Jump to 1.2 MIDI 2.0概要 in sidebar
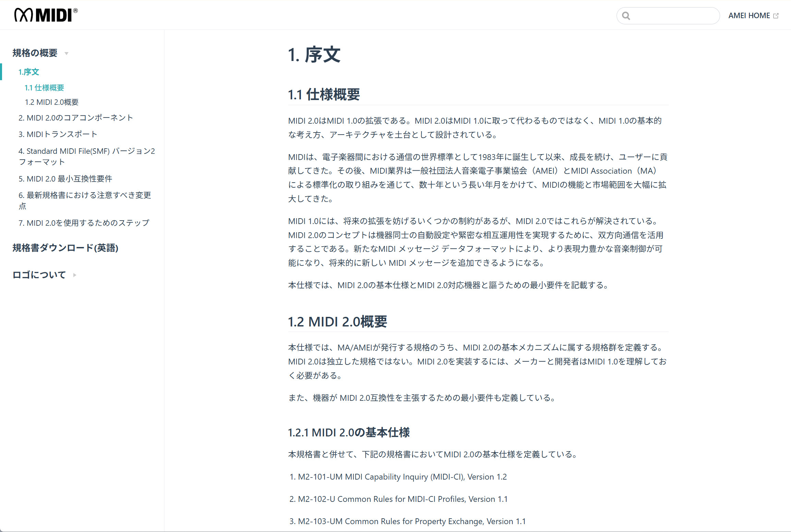This screenshot has height=532, width=791. [x=52, y=102]
